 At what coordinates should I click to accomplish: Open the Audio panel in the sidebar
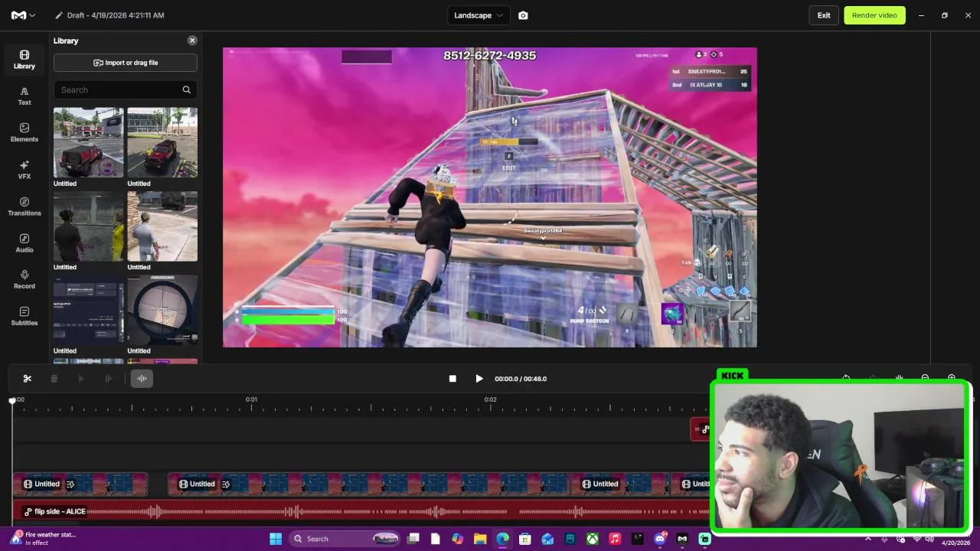24,243
